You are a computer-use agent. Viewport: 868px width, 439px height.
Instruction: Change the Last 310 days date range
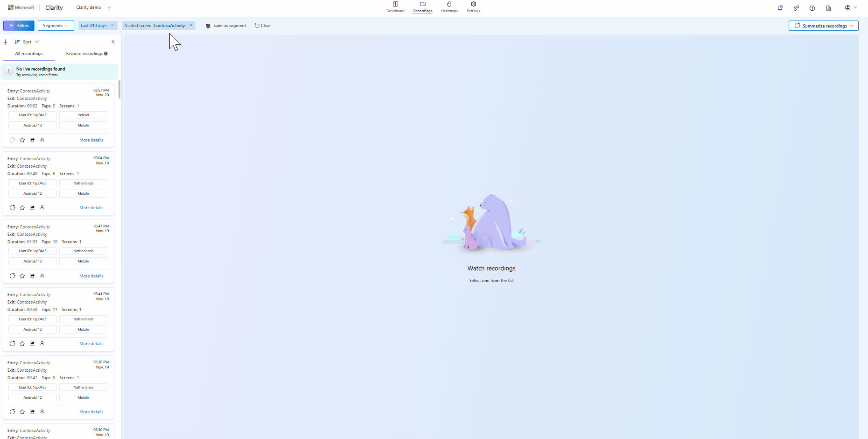tap(98, 26)
